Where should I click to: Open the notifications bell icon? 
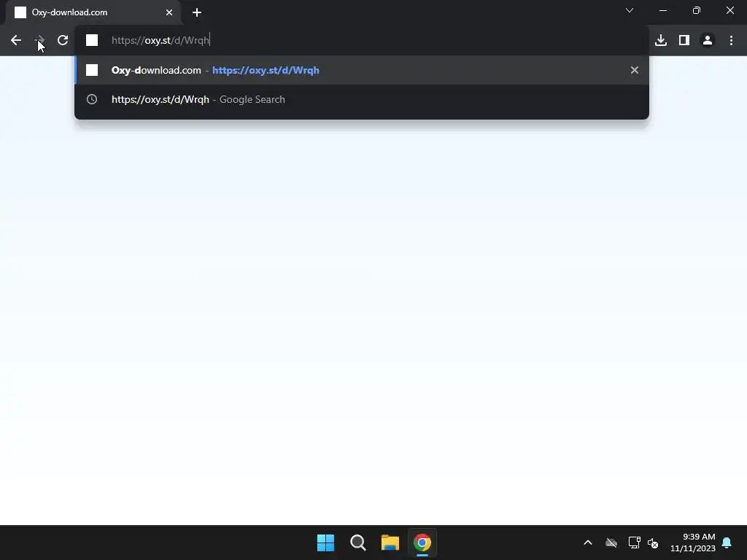coord(727,542)
